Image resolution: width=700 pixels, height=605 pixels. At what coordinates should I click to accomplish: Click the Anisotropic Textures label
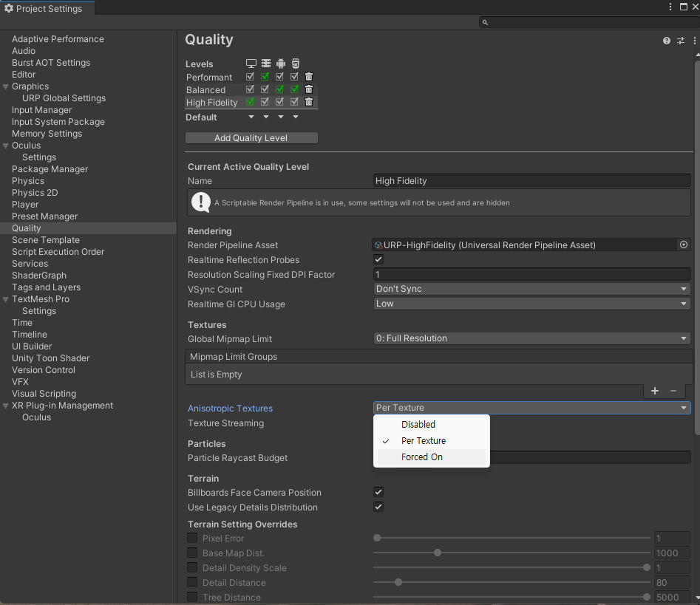click(230, 409)
